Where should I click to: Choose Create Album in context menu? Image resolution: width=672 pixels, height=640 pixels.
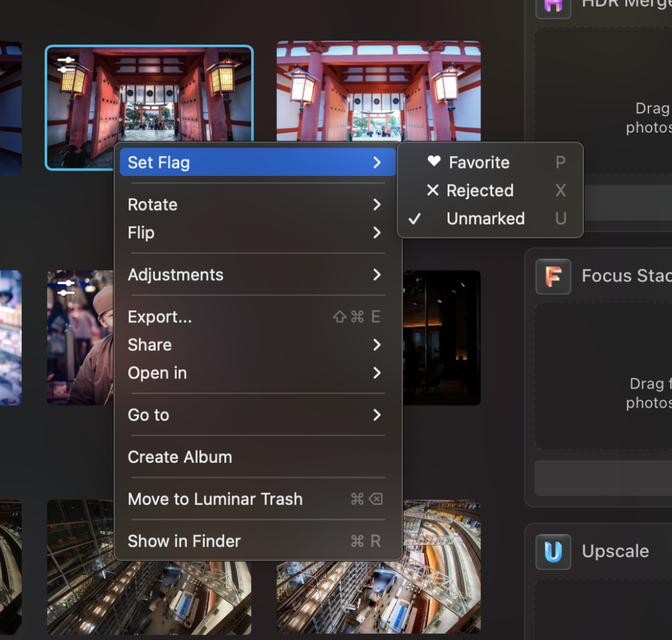click(257, 457)
